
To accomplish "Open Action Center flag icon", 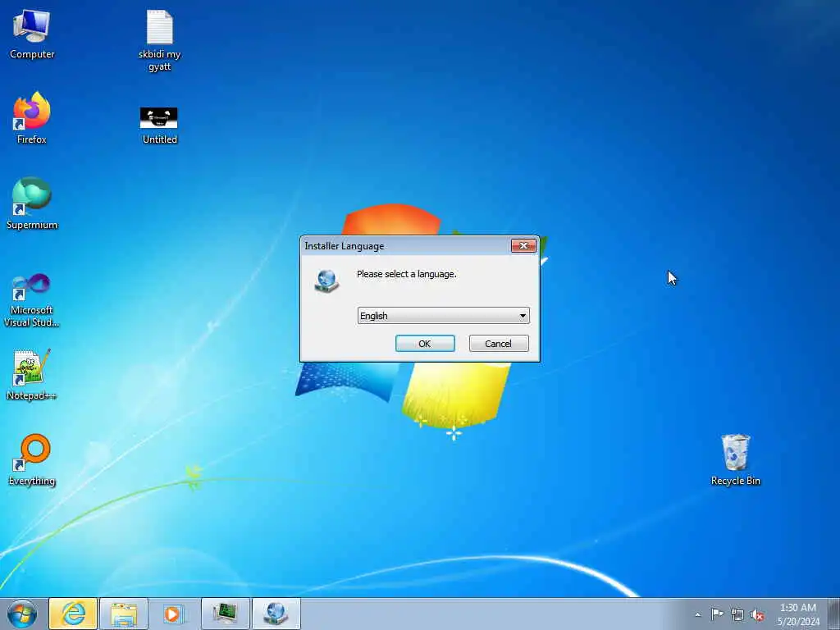I will [717, 614].
